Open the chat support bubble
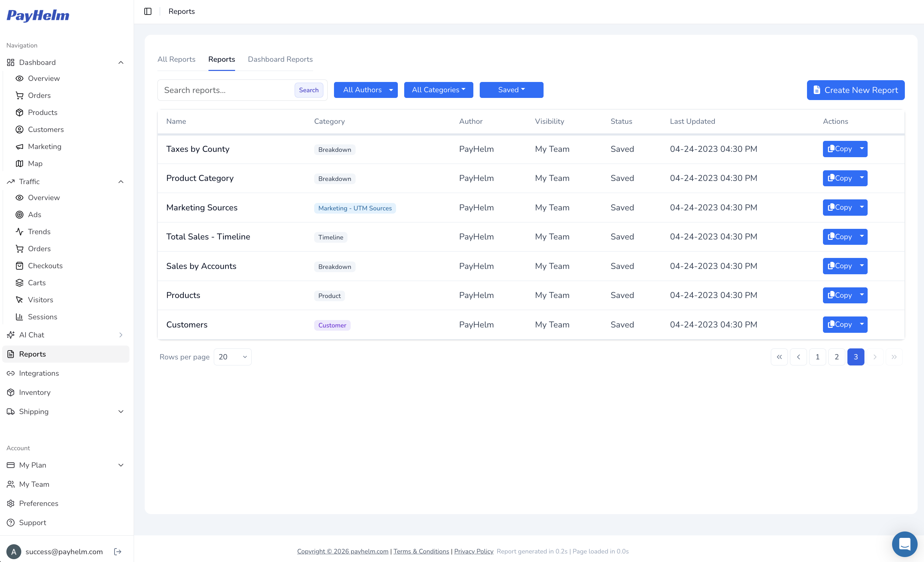The height and width of the screenshot is (562, 924). tap(904, 544)
